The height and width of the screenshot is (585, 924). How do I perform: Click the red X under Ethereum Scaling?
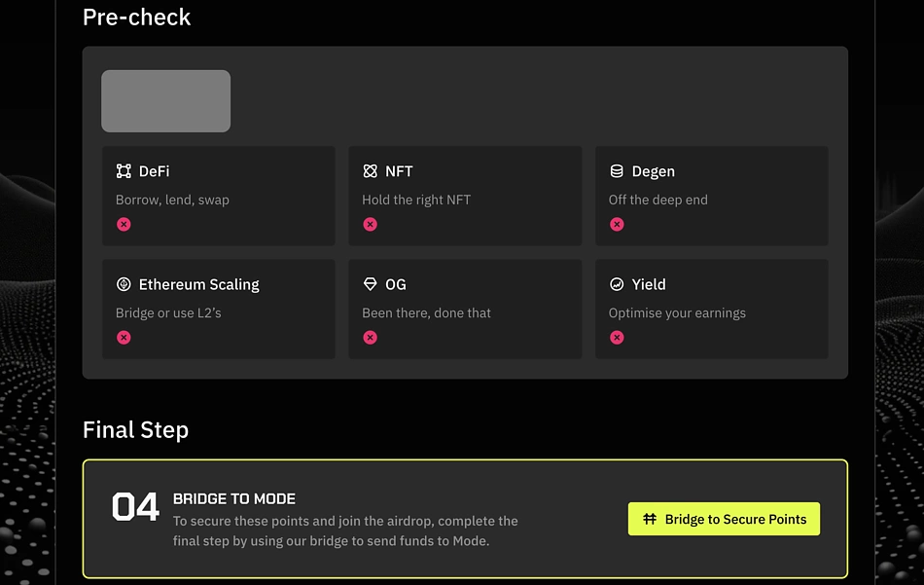[x=124, y=338]
